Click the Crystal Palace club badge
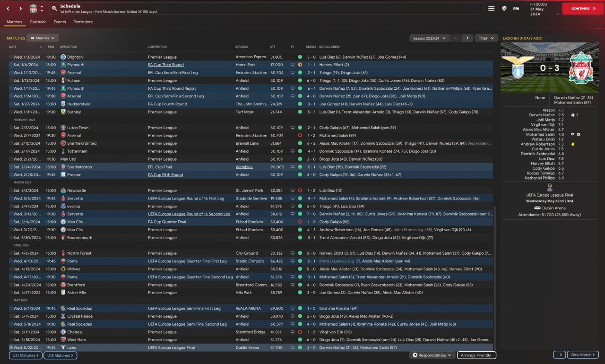This screenshot has height=364, width=605. (x=63, y=316)
